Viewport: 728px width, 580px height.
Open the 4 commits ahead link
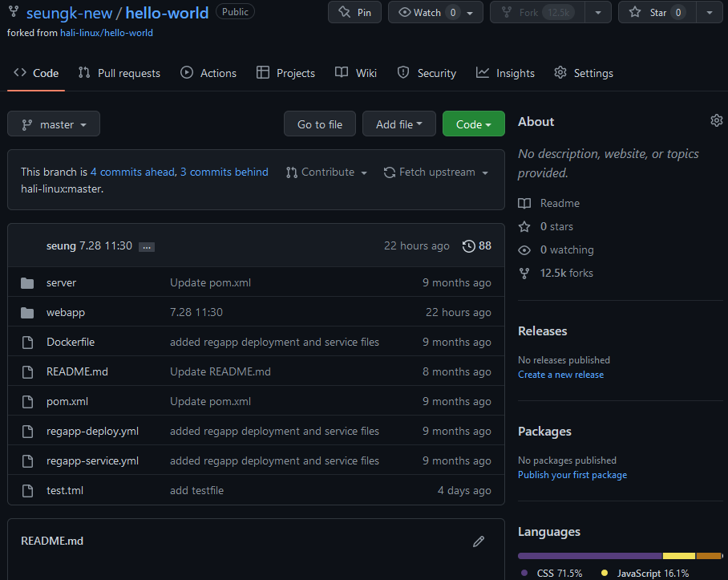133,172
